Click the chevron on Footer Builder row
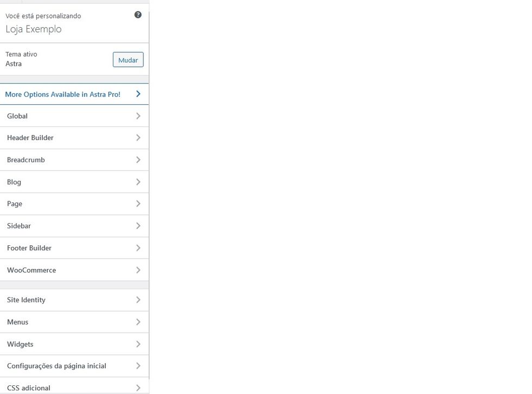Screen dimensions: 532x394 coord(138,248)
